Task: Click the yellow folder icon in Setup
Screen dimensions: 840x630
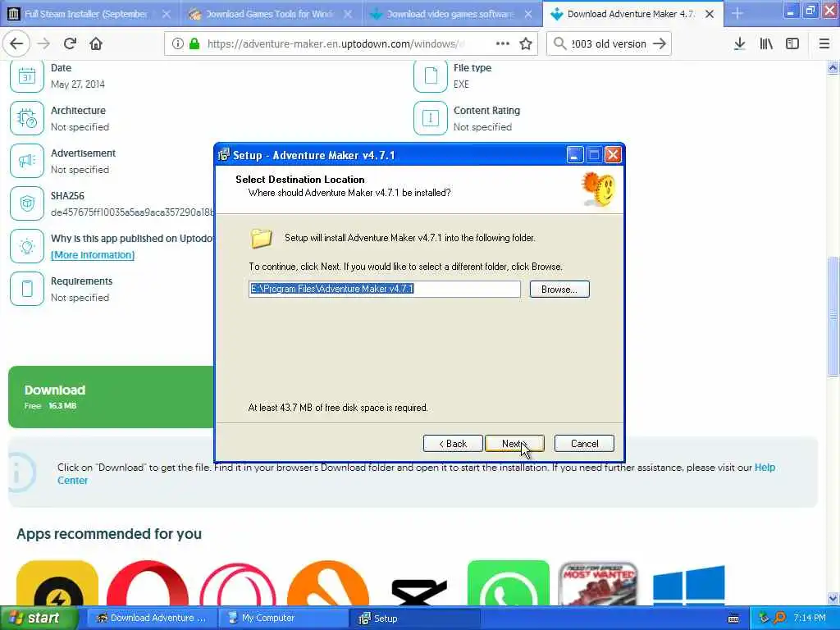Action: pos(262,238)
